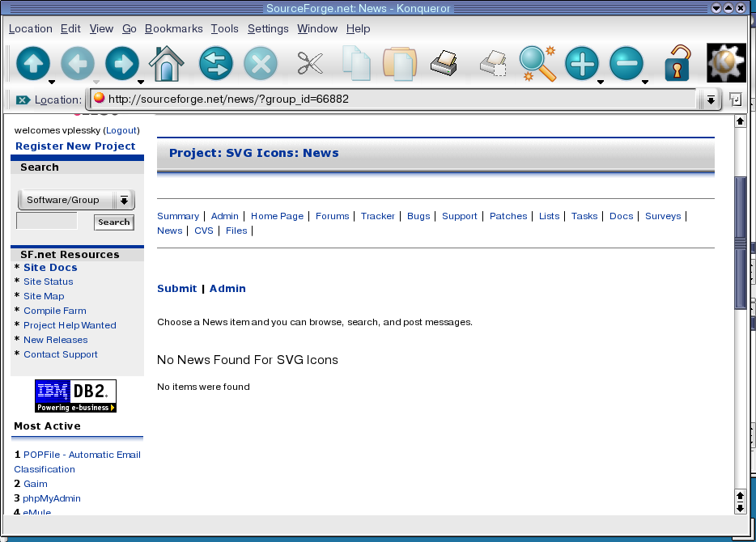Click the Forward arrow toolbar icon

[121, 63]
